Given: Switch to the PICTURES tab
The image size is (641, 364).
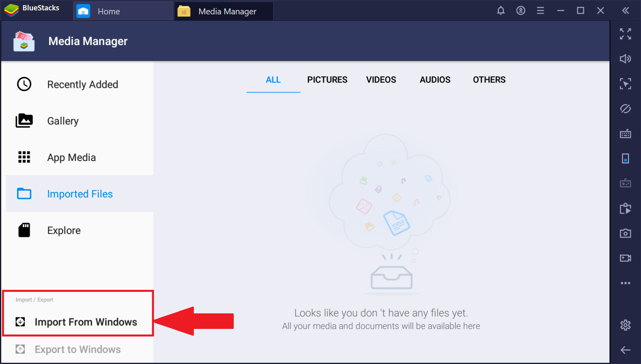Looking at the screenshot, I should (327, 80).
